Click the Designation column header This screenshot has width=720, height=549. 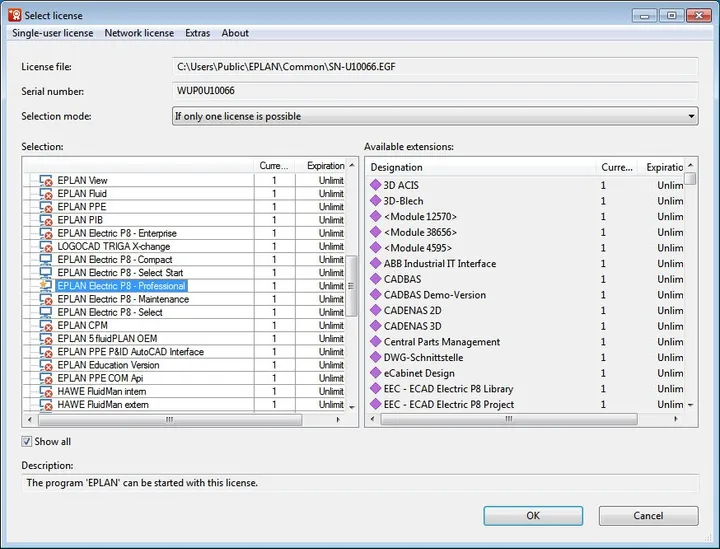pos(480,167)
